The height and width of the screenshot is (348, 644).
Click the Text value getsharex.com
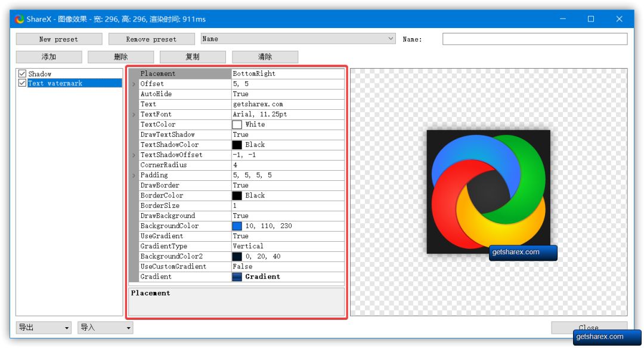click(258, 104)
